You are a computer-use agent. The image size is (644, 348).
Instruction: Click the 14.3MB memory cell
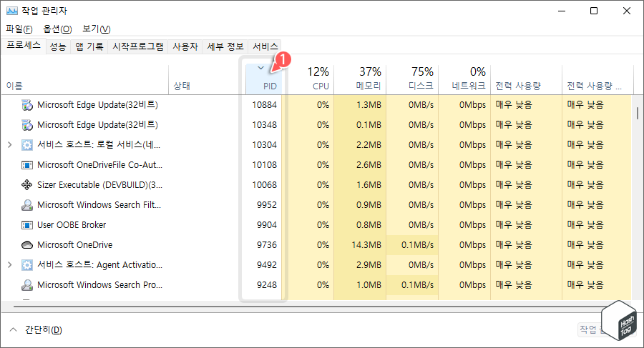[360, 245]
